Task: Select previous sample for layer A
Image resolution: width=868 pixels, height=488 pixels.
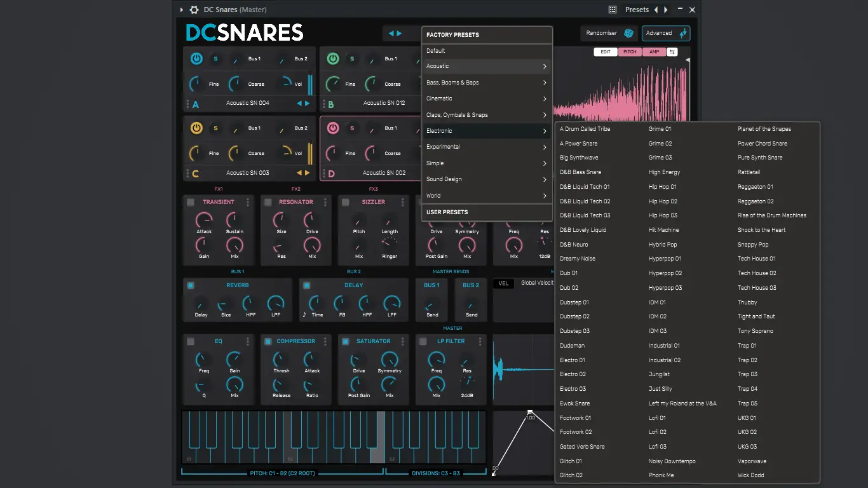Action: pyautogui.click(x=299, y=103)
